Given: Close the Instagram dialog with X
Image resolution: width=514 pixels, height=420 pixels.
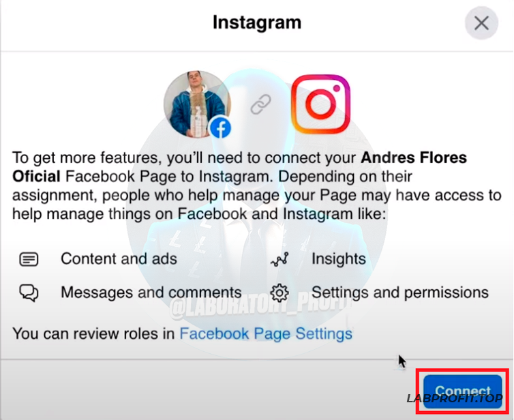Looking at the screenshot, I should click(481, 23).
